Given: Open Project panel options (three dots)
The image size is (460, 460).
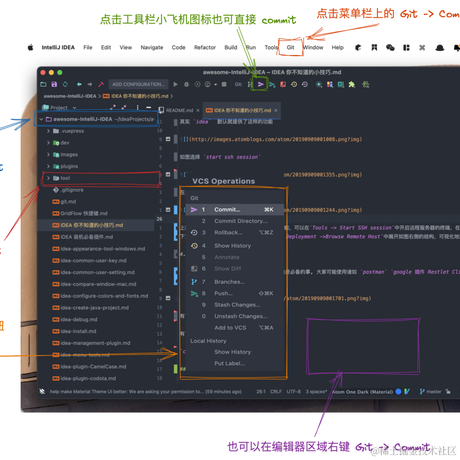Looking at the screenshot, I should [x=137, y=108].
